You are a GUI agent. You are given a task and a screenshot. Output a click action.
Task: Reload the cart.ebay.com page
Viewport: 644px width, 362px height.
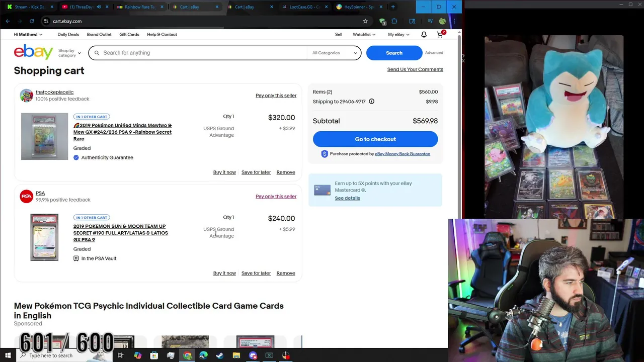(x=32, y=21)
